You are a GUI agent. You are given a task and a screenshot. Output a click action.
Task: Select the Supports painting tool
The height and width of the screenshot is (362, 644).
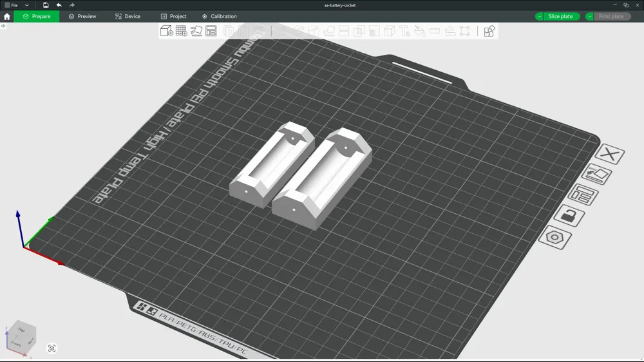click(x=374, y=31)
